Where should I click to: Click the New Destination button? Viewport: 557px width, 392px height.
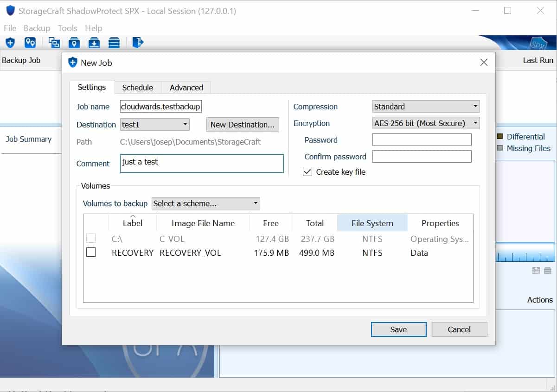(x=243, y=125)
